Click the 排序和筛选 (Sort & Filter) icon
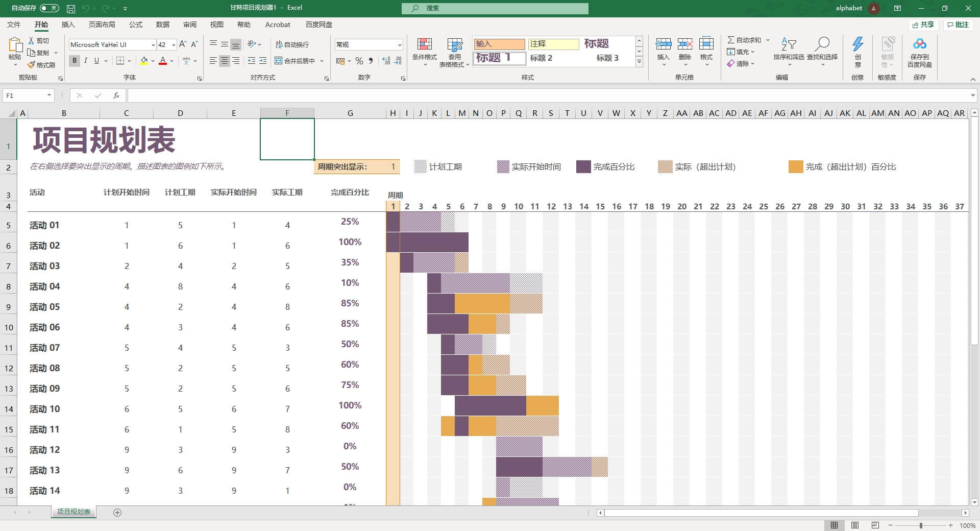 click(x=789, y=51)
